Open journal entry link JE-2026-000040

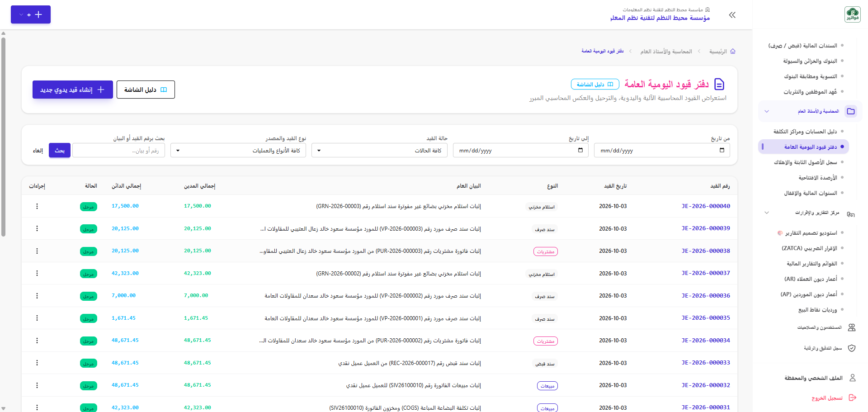[x=706, y=206]
